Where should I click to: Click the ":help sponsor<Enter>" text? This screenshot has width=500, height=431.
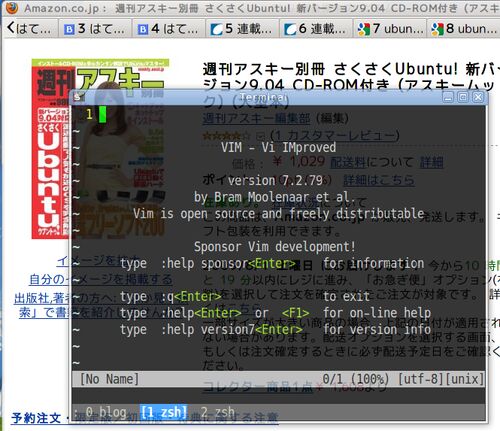[x=228, y=264]
